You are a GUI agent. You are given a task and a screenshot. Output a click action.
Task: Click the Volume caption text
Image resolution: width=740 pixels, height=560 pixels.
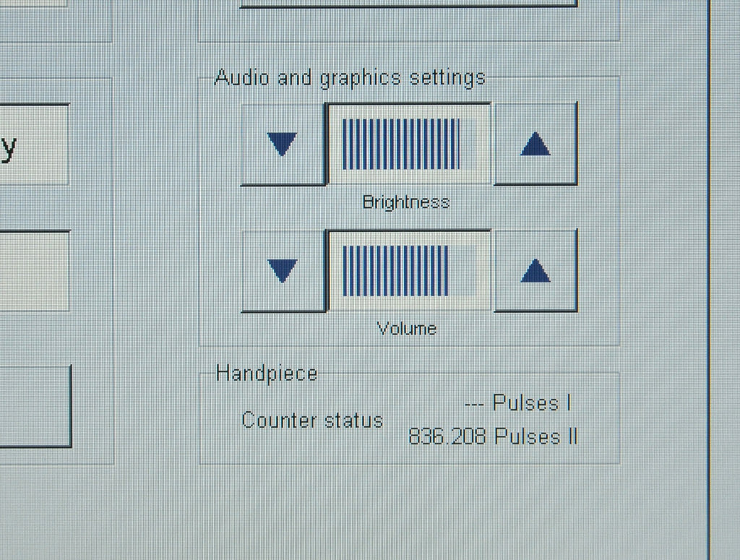[407, 328]
